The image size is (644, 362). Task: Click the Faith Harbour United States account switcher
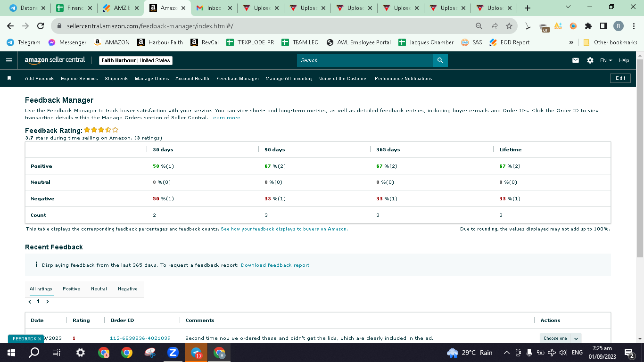(x=136, y=60)
